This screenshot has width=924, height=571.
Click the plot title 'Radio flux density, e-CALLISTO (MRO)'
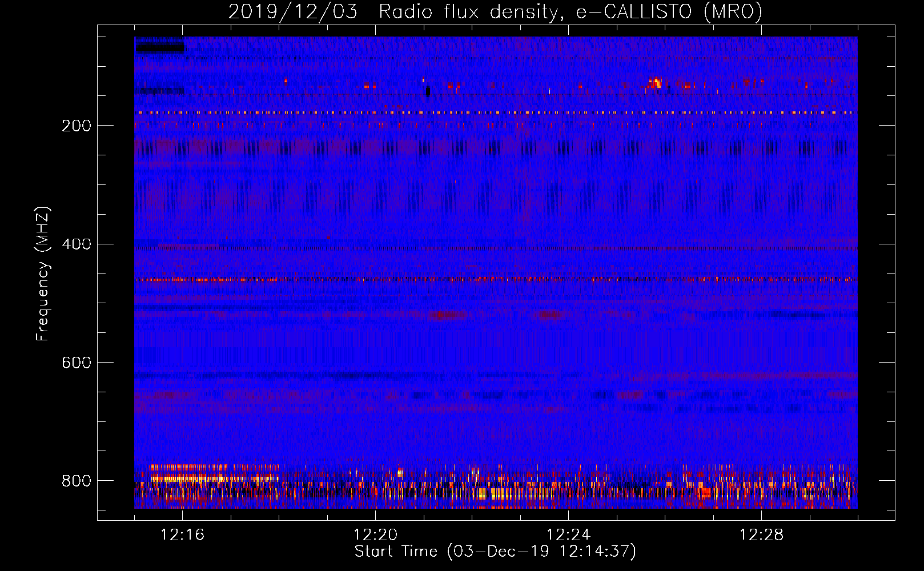pyautogui.click(x=571, y=11)
